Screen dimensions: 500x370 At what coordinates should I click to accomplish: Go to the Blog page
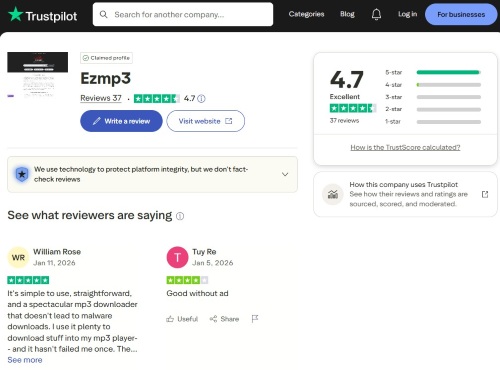pyautogui.click(x=347, y=14)
